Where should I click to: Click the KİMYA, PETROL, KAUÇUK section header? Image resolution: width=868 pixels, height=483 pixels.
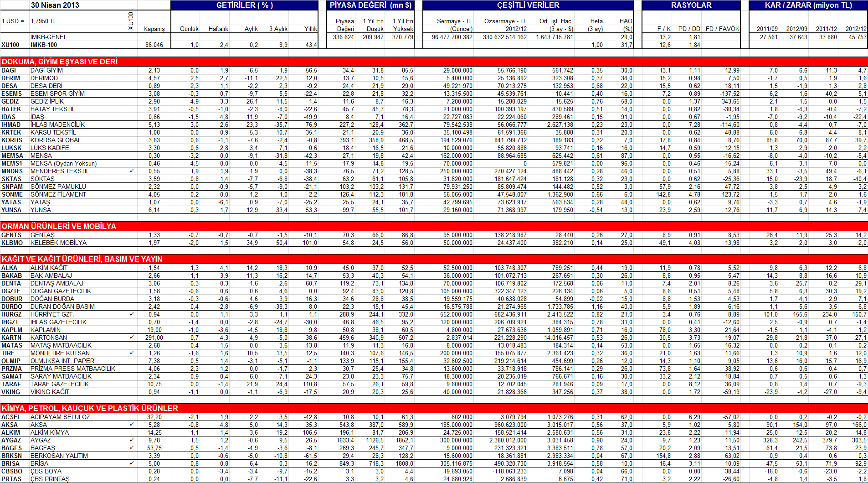[x=90, y=408]
